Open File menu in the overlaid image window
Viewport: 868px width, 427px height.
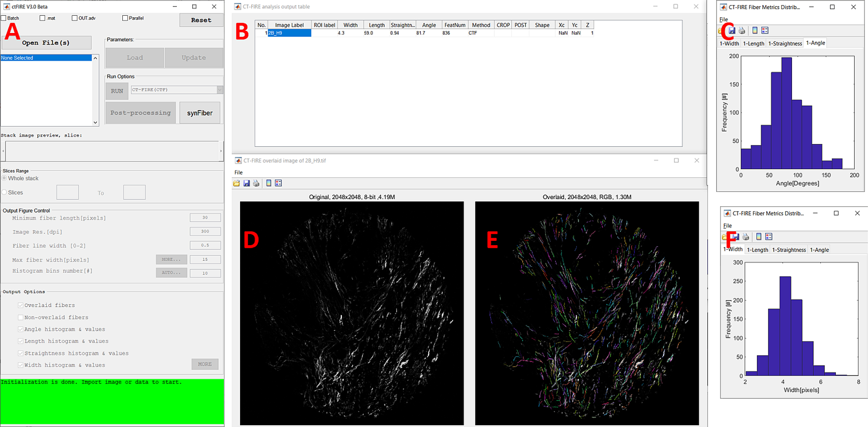[238, 172]
